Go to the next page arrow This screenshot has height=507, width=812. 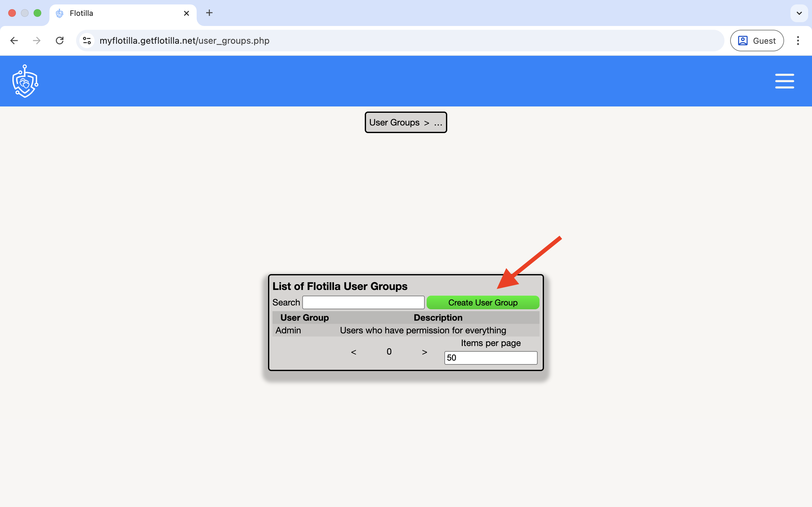coord(424,352)
